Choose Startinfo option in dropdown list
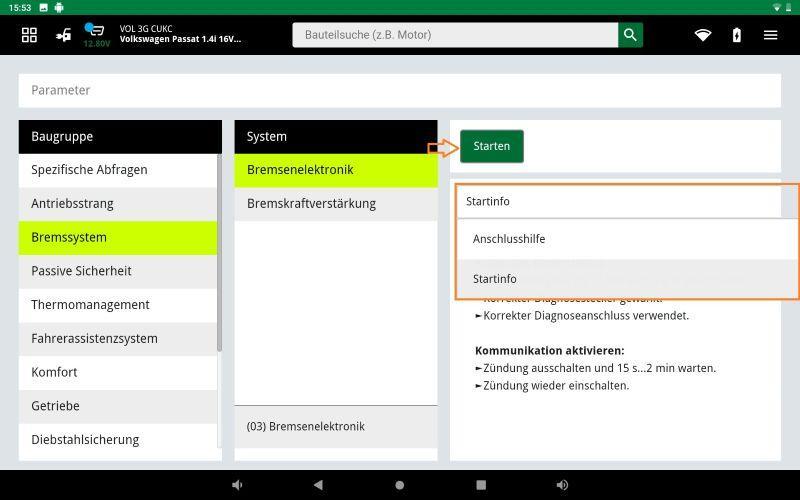800x500 pixels. click(627, 279)
